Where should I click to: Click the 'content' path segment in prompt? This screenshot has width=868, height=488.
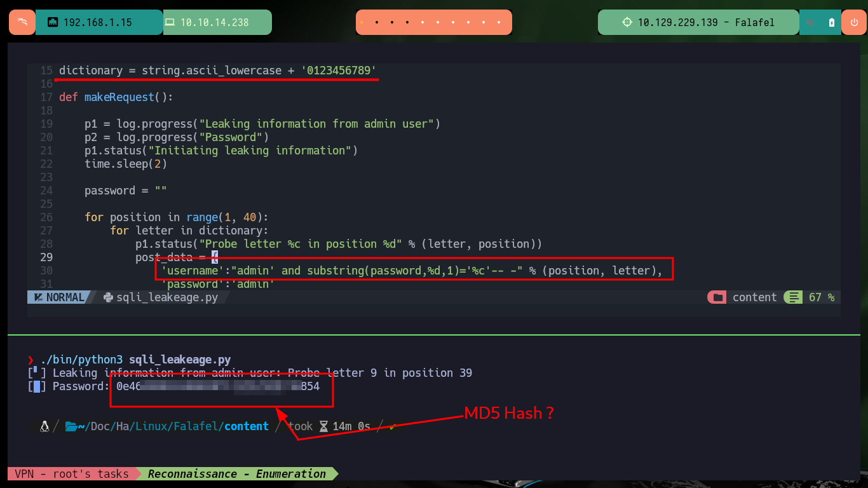click(x=247, y=426)
